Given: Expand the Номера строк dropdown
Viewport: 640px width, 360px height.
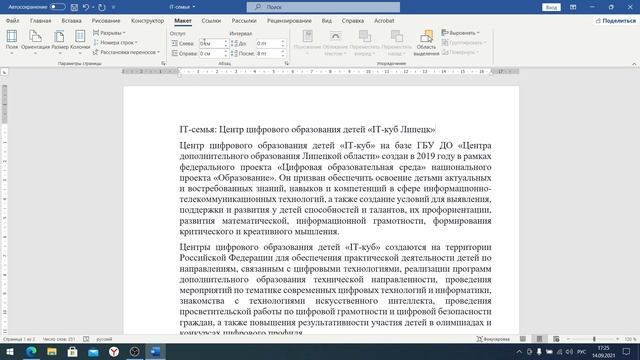Looking at the screenshot, I should point(115,42).
